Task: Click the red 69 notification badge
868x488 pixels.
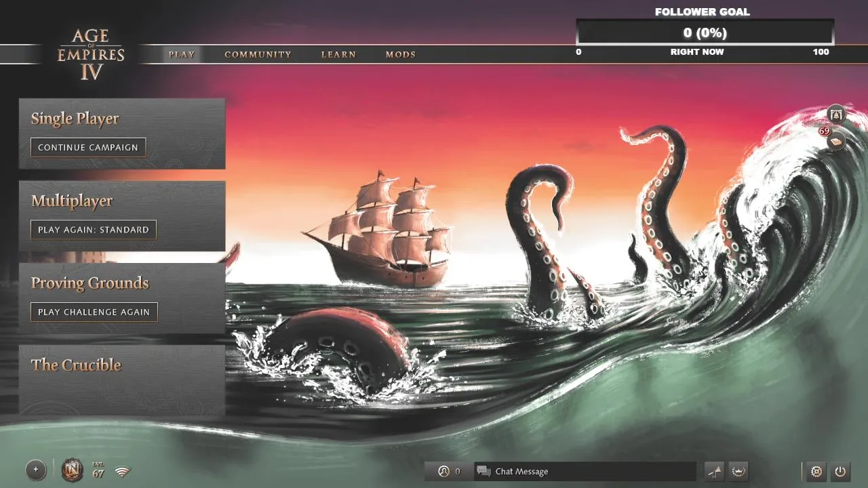Action: tap(824, 131)
